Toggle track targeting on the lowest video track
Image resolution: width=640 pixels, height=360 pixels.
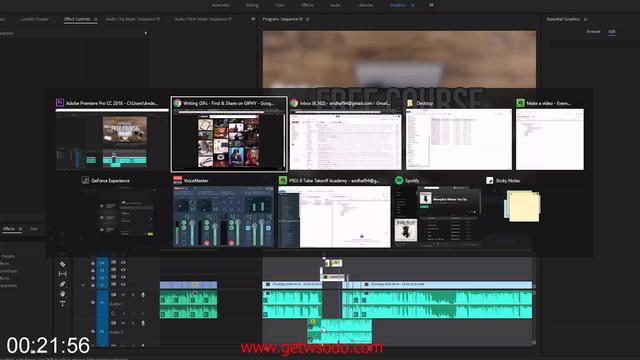point(102,284)
